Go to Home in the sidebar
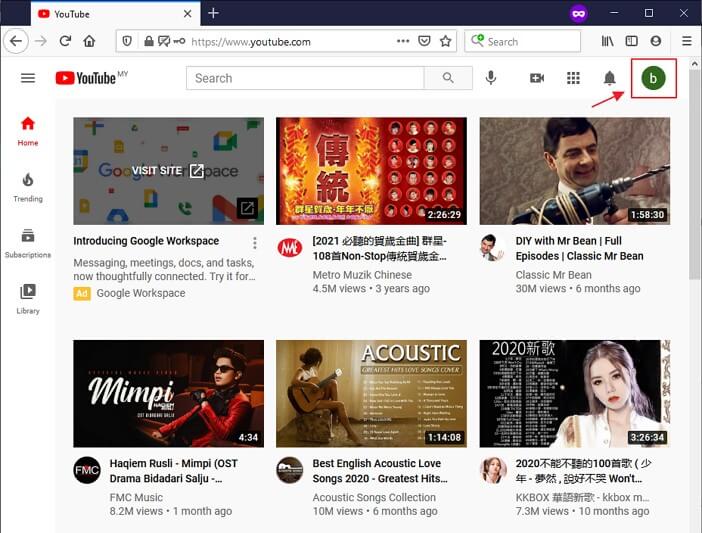This screenshot has height=533, width=702. 28,132
